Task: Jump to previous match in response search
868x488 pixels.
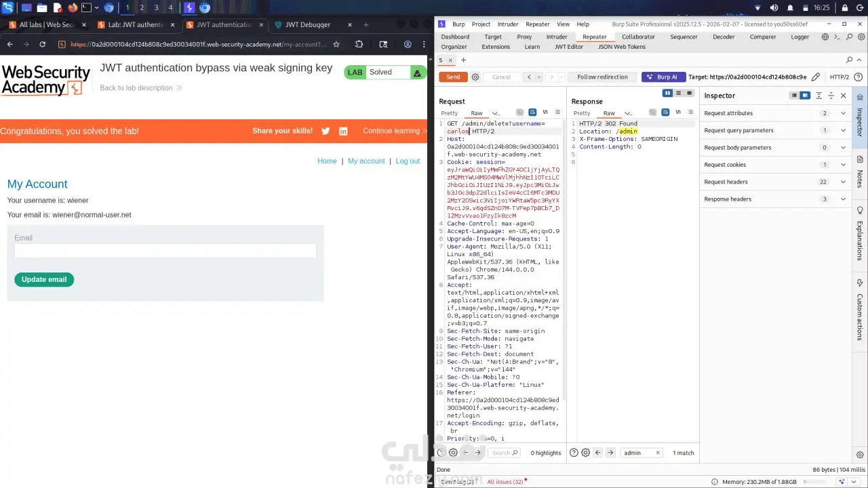Action: [x=598, y=453]
